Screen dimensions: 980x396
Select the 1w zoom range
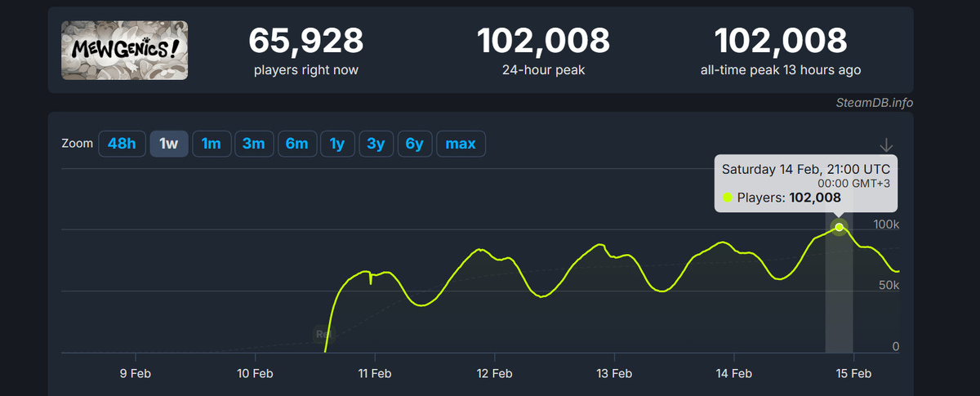[x=169, y=144]
